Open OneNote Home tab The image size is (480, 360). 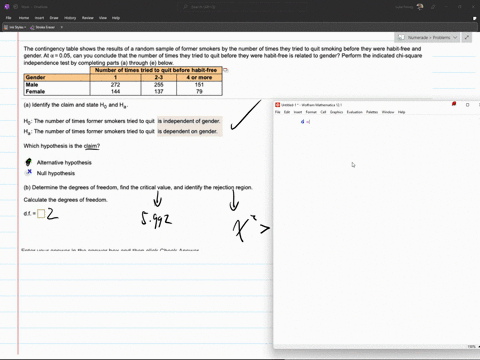click(24, 18)
